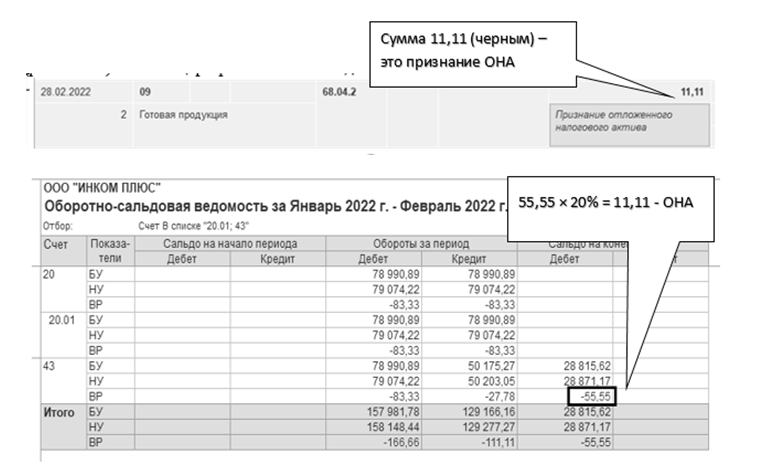Click НУ debit turnover 79 074,22 for account 20.01
This screenshot has height=471, width=757.
[x=396, y=335]
